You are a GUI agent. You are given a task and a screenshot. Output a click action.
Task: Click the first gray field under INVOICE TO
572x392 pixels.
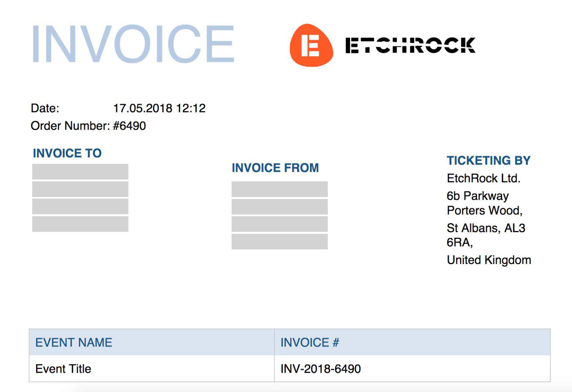point(80,171)
